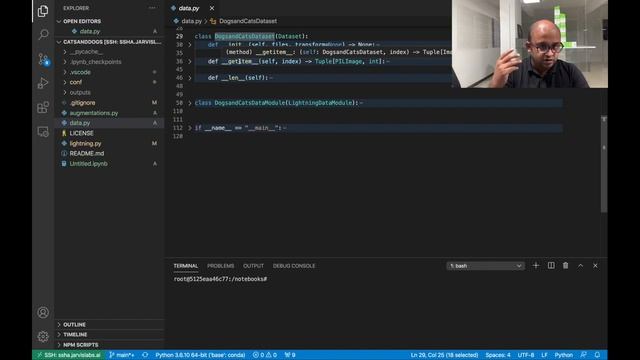Add a new terminal with plus icon
Image resolution: width=640 pixels, height=360 pixels.
click(536, 266)
